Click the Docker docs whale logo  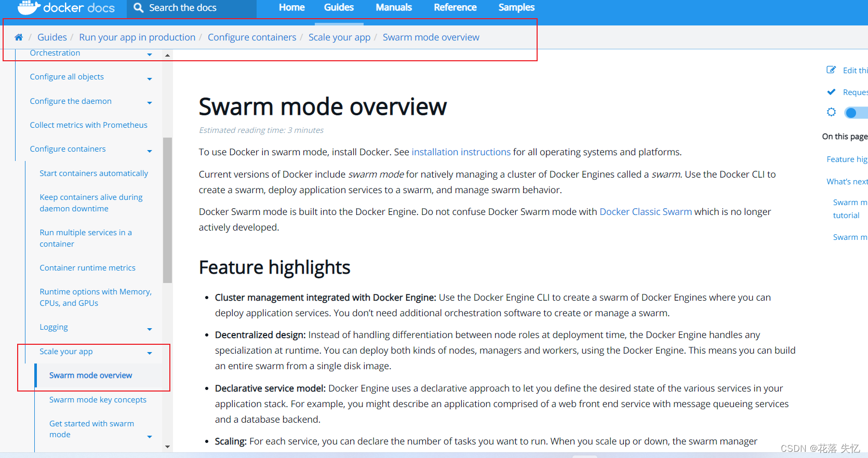(x=29, y=7)
